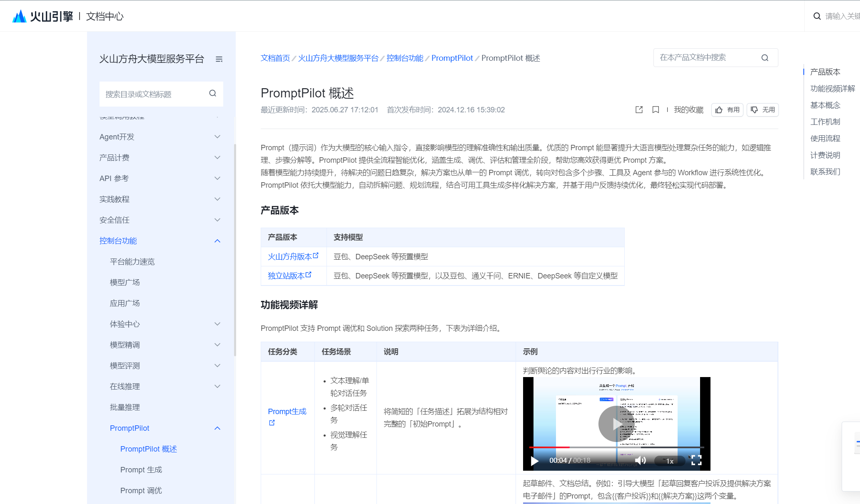
Task: Open the Prompt 生成 sidebar item
Action: (x=141, y=470)
